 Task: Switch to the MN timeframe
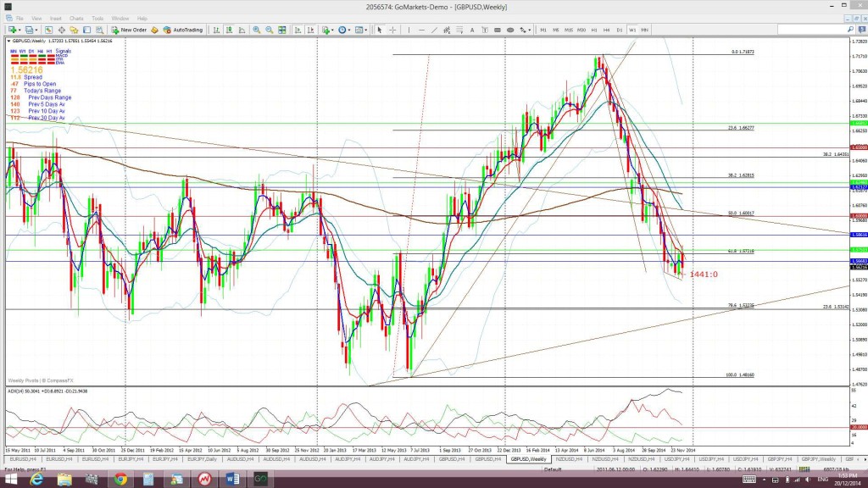645,30
